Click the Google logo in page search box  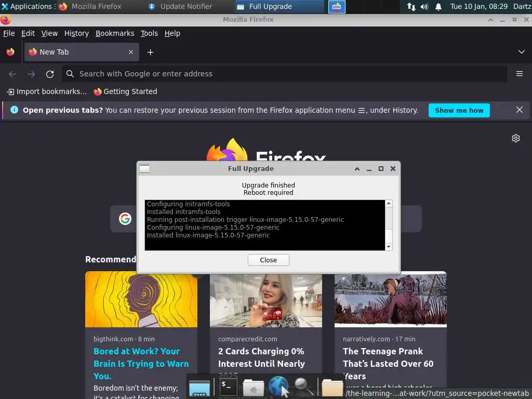pos(125,219)
